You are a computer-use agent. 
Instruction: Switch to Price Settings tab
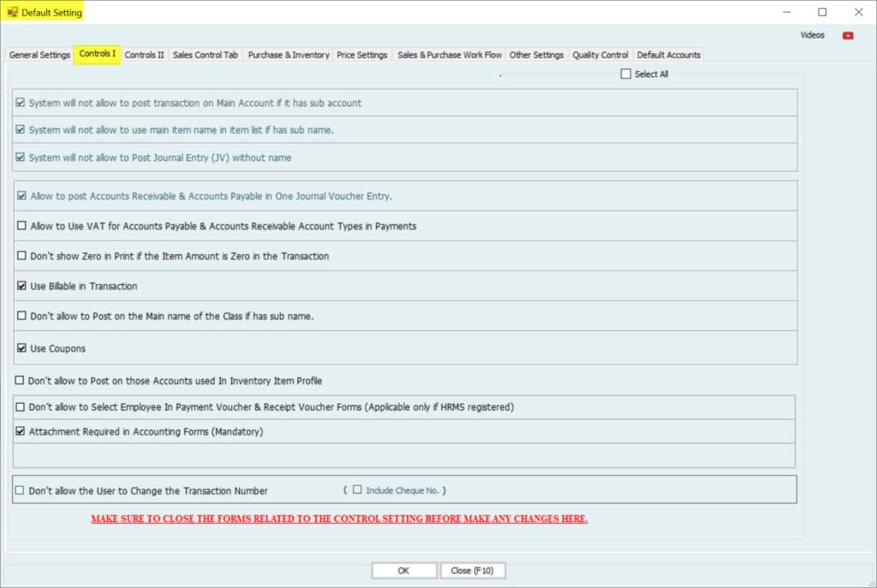pos(362,55)
